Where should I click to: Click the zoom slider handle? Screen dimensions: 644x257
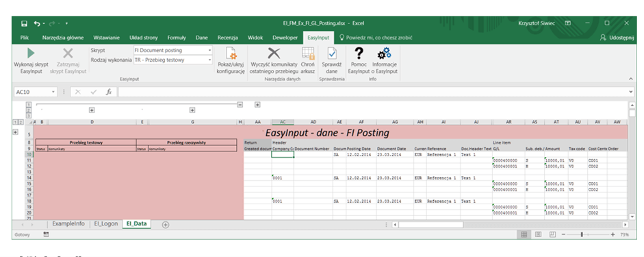(x=582, y=234)
